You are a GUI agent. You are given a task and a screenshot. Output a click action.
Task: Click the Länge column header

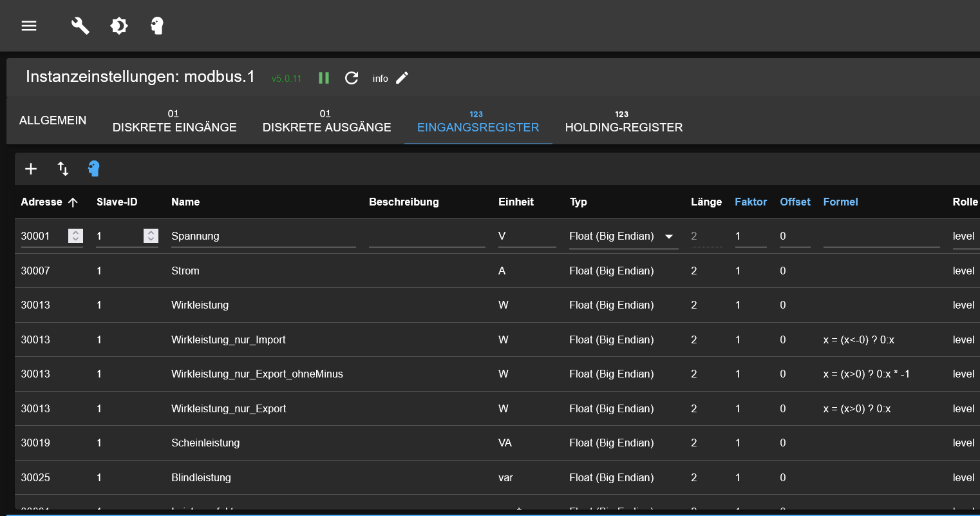[706, 202]
